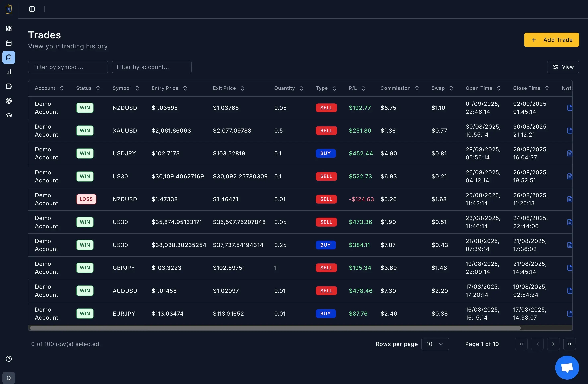Select the Wallet icon in the sidebar
The width and height of the screenshot is (588, 384).
point(9,86)
